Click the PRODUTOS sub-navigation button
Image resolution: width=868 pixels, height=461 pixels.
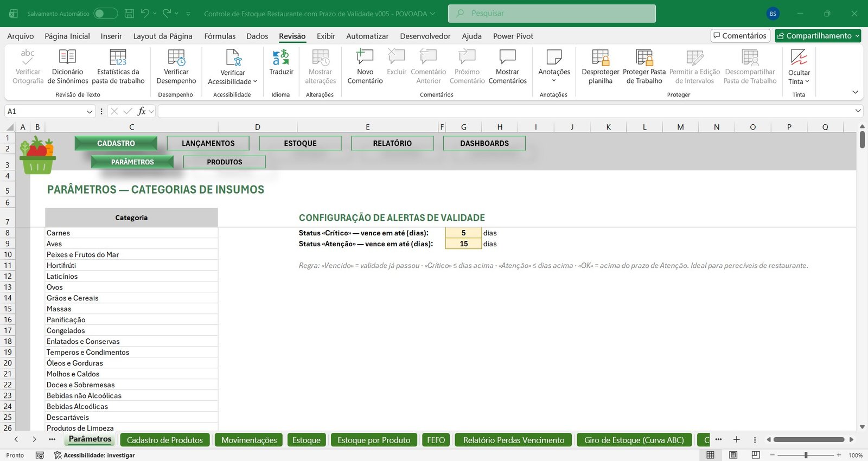(224, 162)
